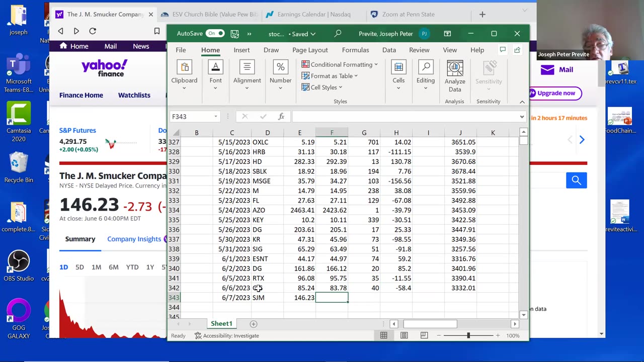Toggle the AutoSave switch in Excel

tap(215, 34)
